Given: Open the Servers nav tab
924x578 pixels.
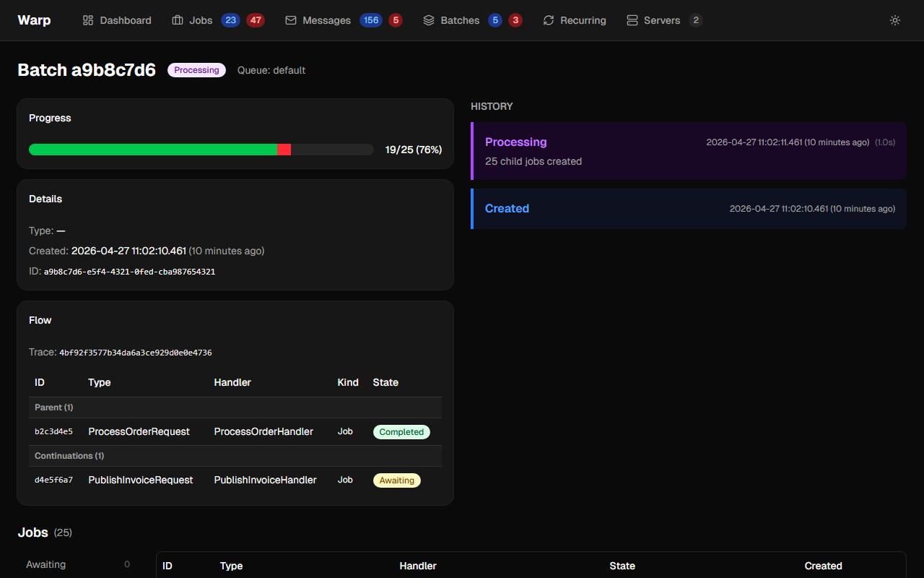Looking at the screenshot, I should (661, 20).
